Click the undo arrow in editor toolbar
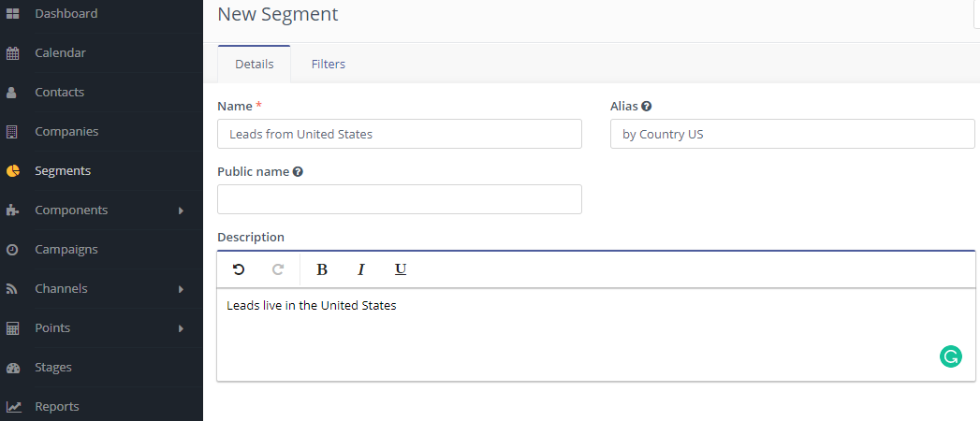Image resolution: width=980 pixels, height=421 pixels. pos(239,269)
